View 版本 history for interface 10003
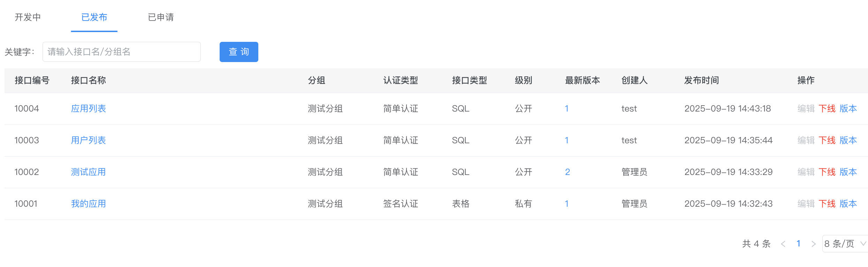868x267 pixels. (848, 140)
